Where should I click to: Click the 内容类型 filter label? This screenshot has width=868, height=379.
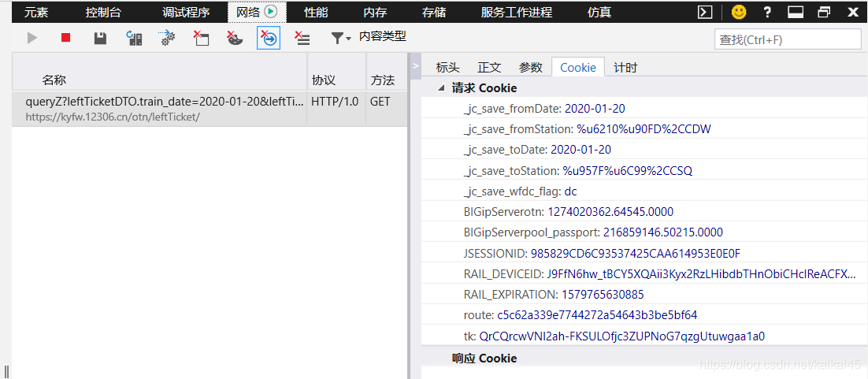click(383, 36)
